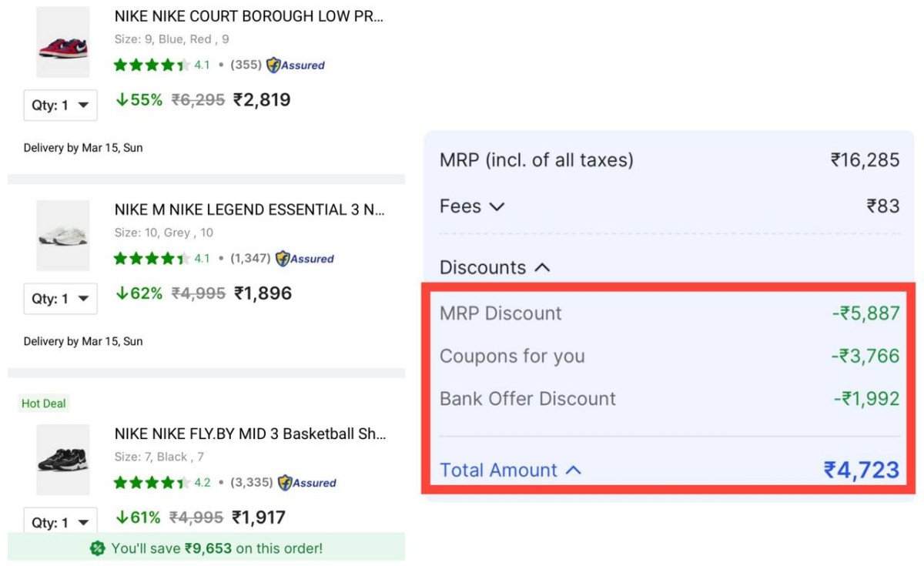Click the star rating of Fly.By Mid shoe
Screen dimensions: 924x566
pos(152,483)
